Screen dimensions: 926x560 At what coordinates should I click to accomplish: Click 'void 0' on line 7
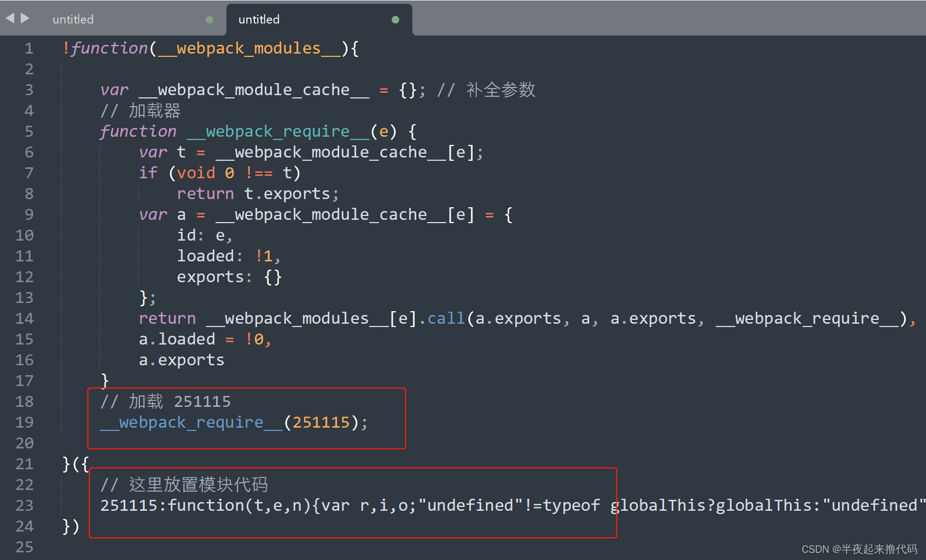206,173
